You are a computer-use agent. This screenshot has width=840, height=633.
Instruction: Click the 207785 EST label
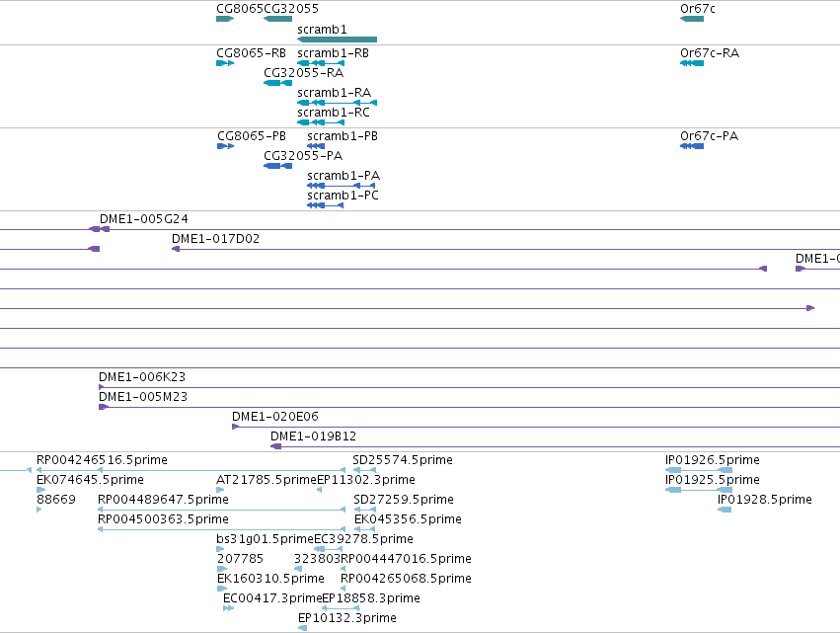[240, 559]
